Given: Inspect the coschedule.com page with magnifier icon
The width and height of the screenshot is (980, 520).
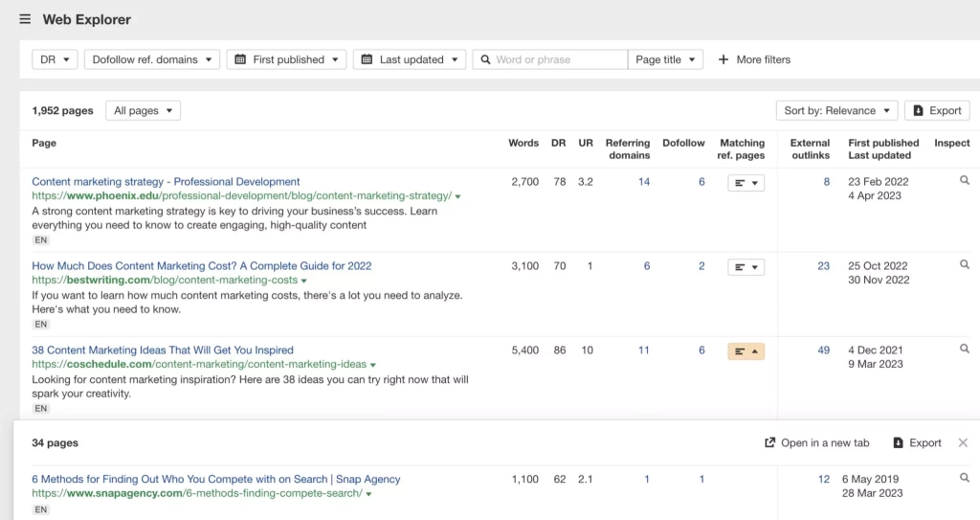Looking at the screenshot, I should pos(965,349).
